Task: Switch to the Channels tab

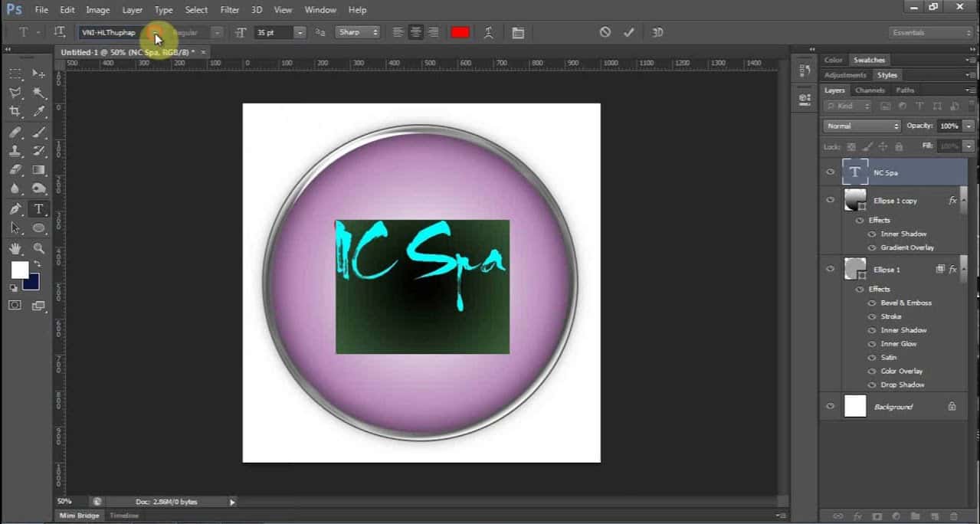Action: 870,90
